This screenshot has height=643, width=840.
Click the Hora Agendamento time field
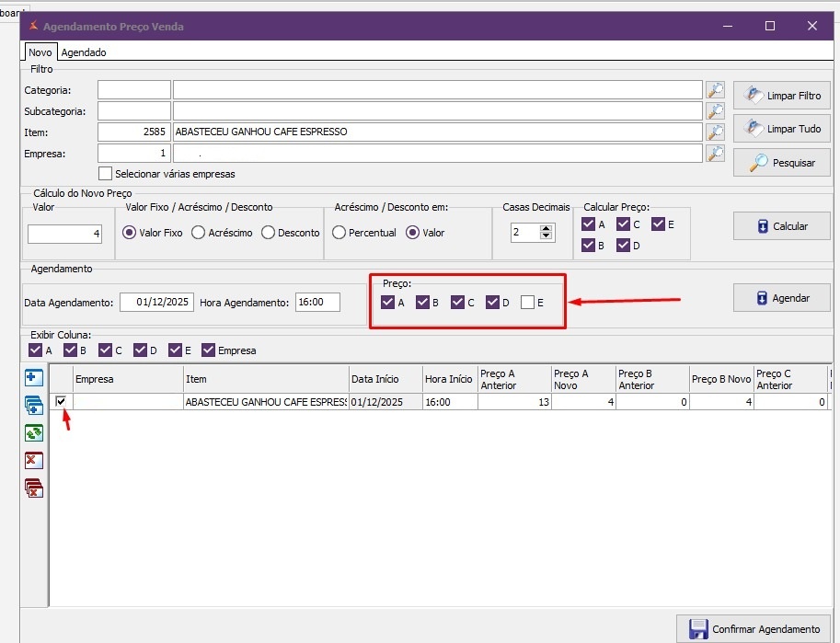click(x=317, y=303)
